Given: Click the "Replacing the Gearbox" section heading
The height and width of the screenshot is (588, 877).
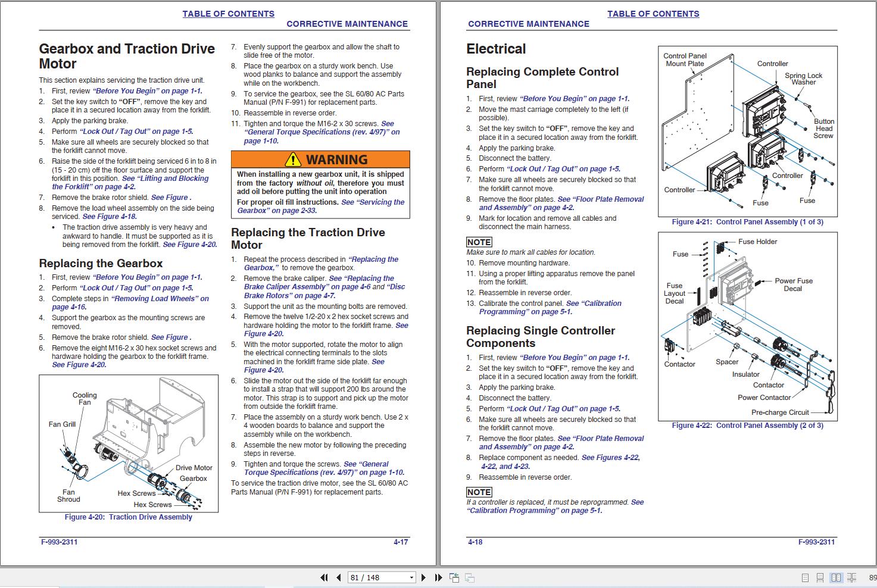Looking at the screenshot, I should [101, 263].
